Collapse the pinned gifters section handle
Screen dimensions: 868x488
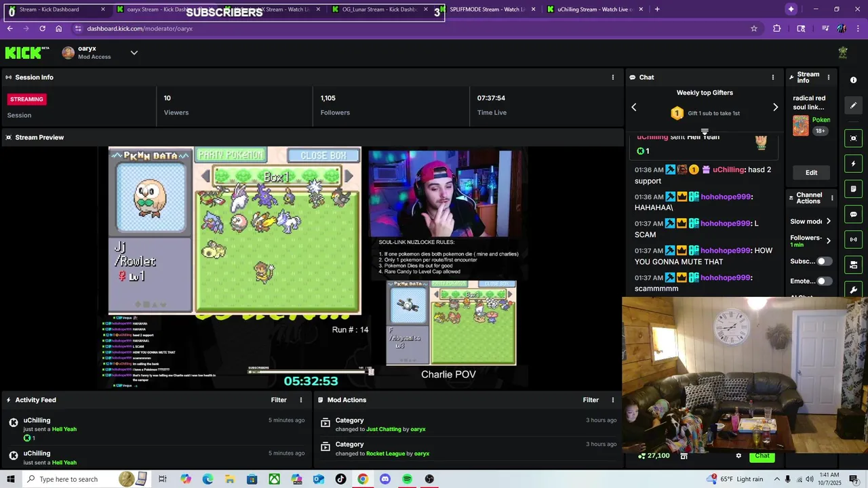point(705,131)
